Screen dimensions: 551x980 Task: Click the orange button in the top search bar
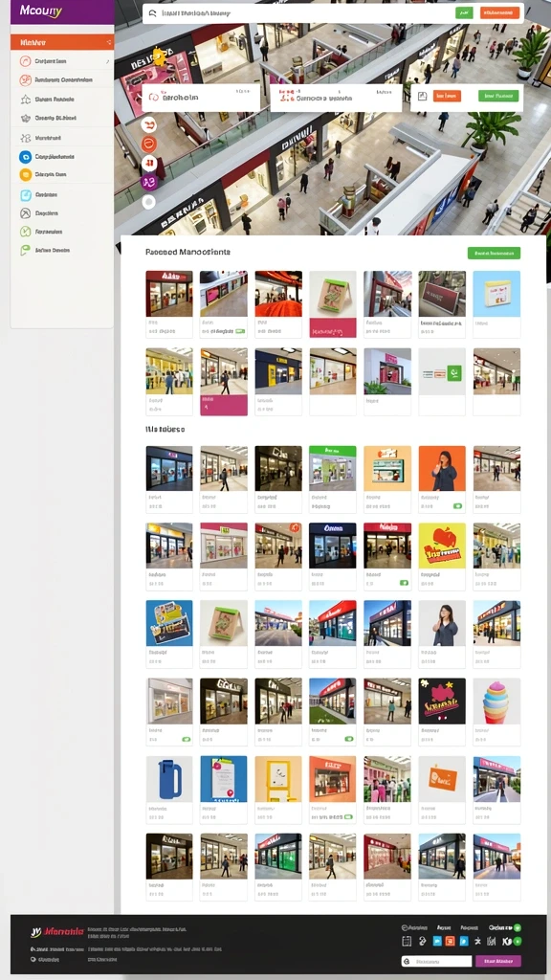[x=499, y=12]
